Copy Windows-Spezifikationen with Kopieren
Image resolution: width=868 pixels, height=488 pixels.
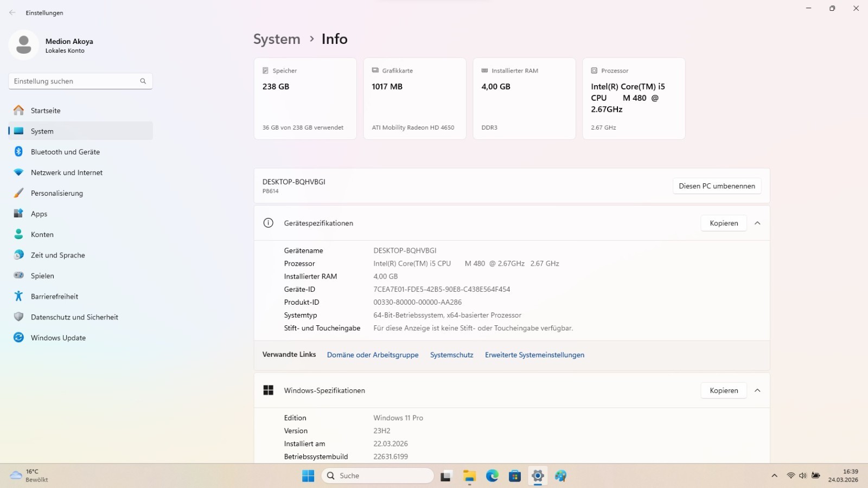pyautogui.click(x=724, y=390)
